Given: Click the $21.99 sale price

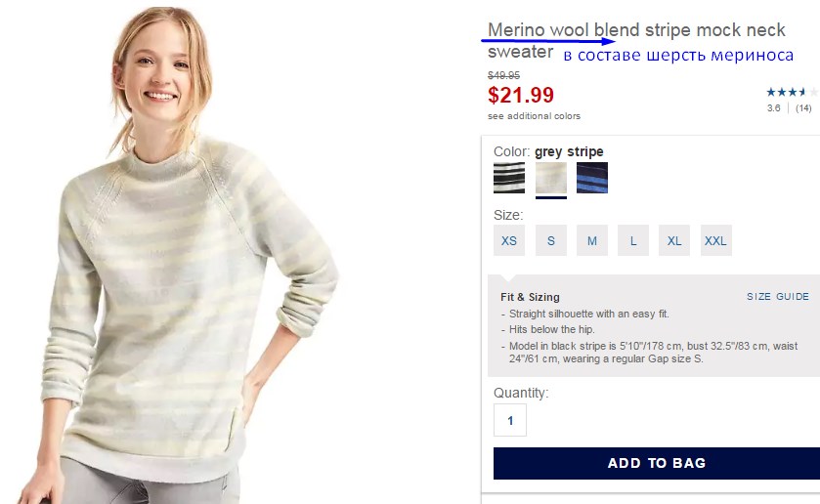Looking at the screenshot, I should click(521, 95).
